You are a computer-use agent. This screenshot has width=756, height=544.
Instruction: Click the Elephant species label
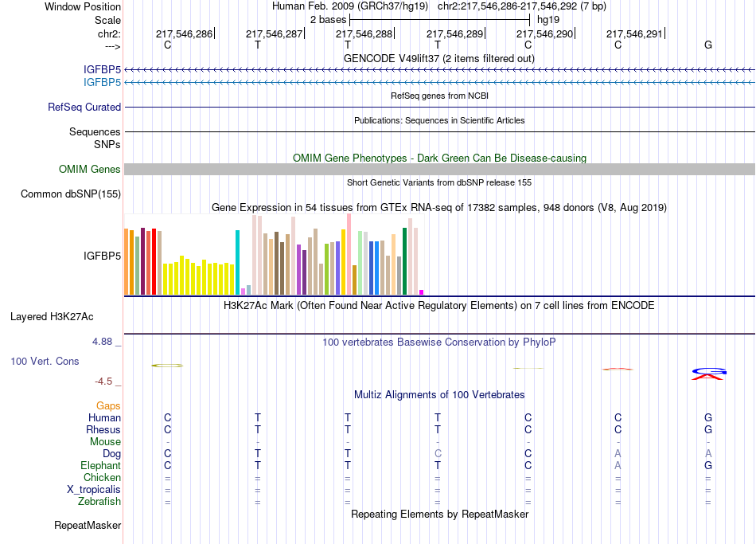[100, 465]
